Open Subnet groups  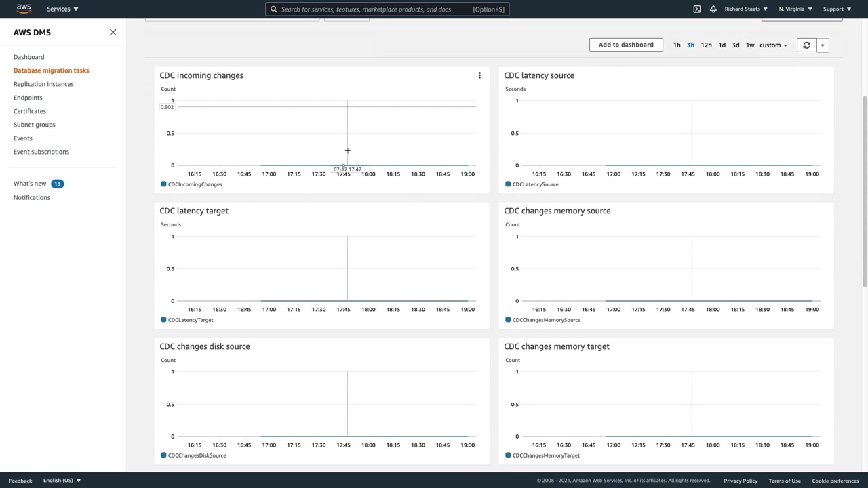(35, 125)
